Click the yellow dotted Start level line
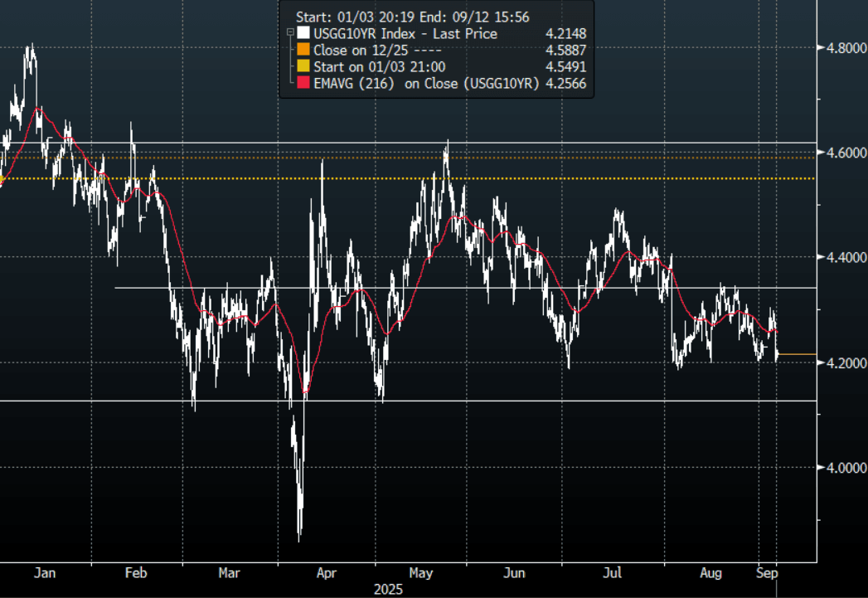868x598 pixels. click(x=580, y=178)
